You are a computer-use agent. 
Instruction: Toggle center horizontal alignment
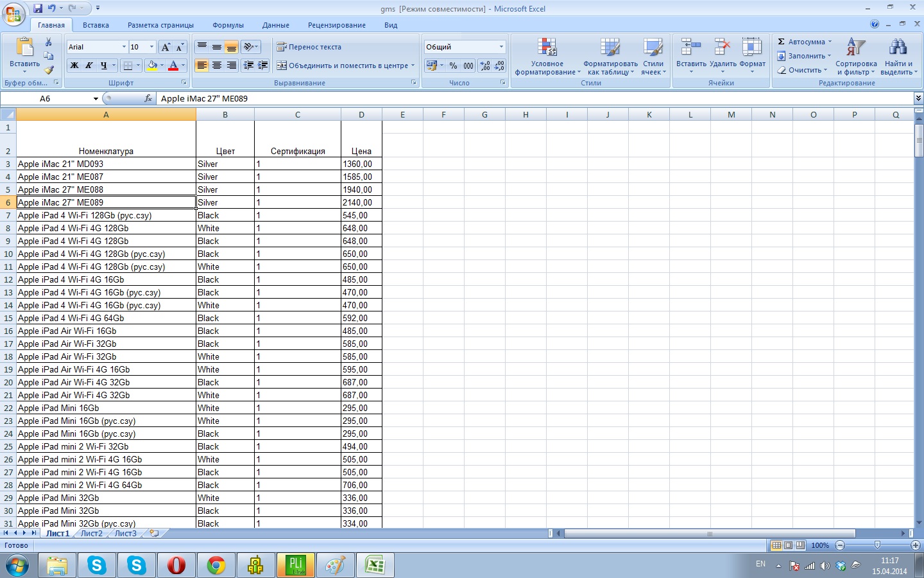point(217,66)
